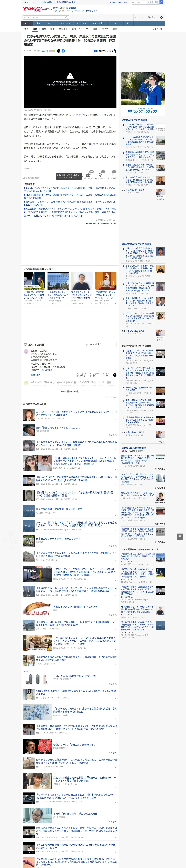Share article on X icon

(58, 51)
